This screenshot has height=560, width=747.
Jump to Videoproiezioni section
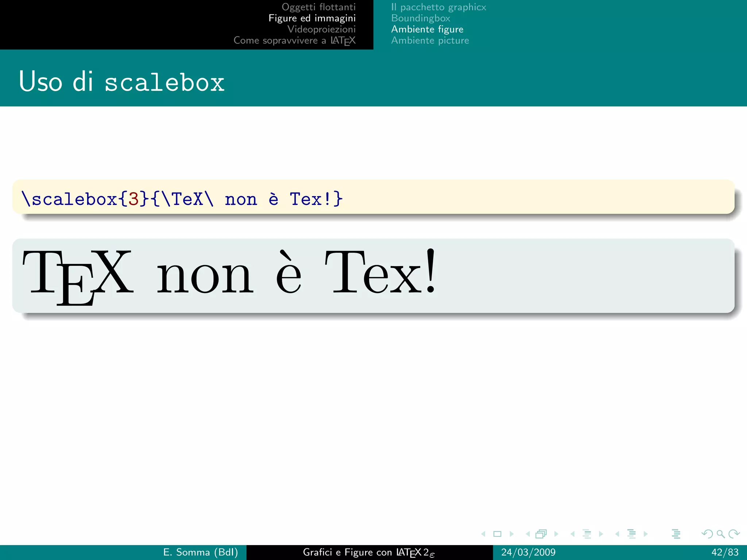321,29
